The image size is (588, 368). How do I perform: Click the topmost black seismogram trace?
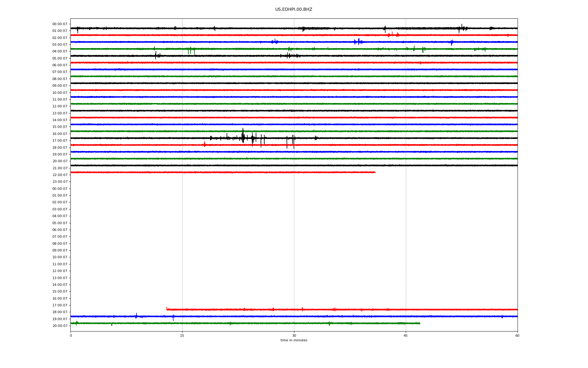[294, 28]
